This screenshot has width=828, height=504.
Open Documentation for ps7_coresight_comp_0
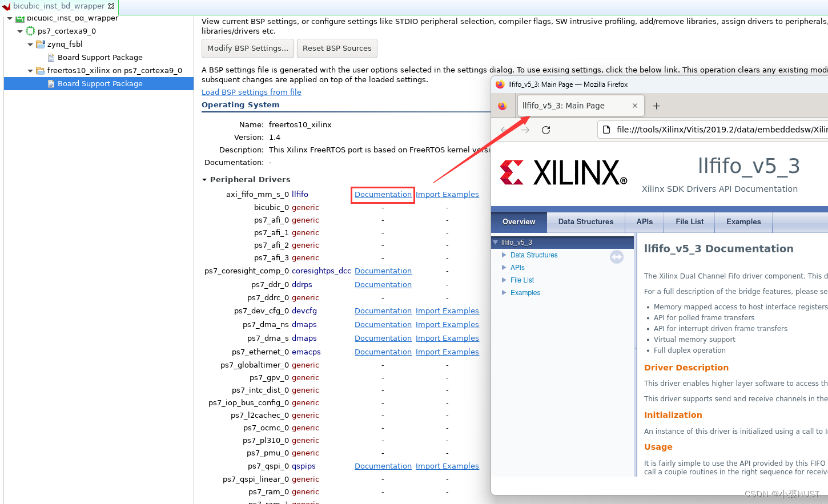point(383,271)
